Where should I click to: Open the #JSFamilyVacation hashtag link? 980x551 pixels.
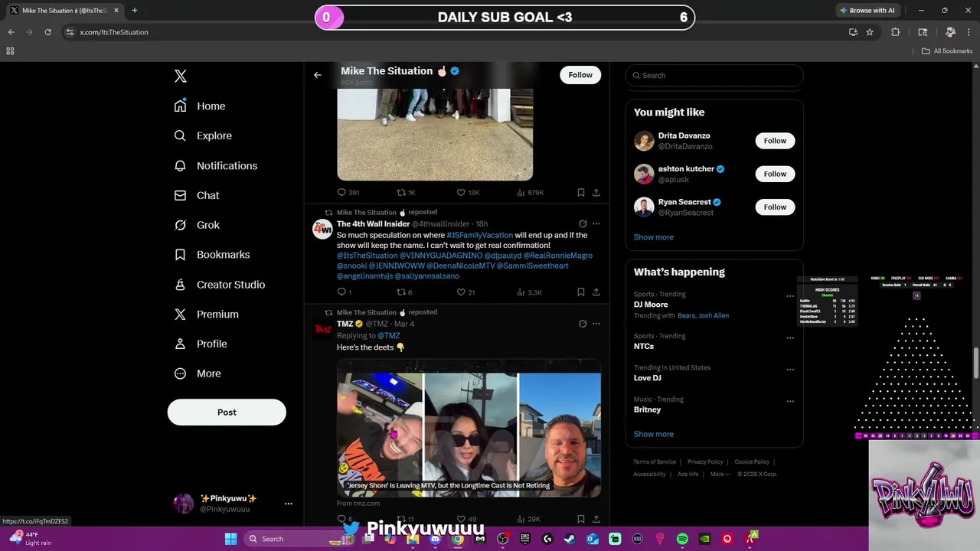pos(479,235)
